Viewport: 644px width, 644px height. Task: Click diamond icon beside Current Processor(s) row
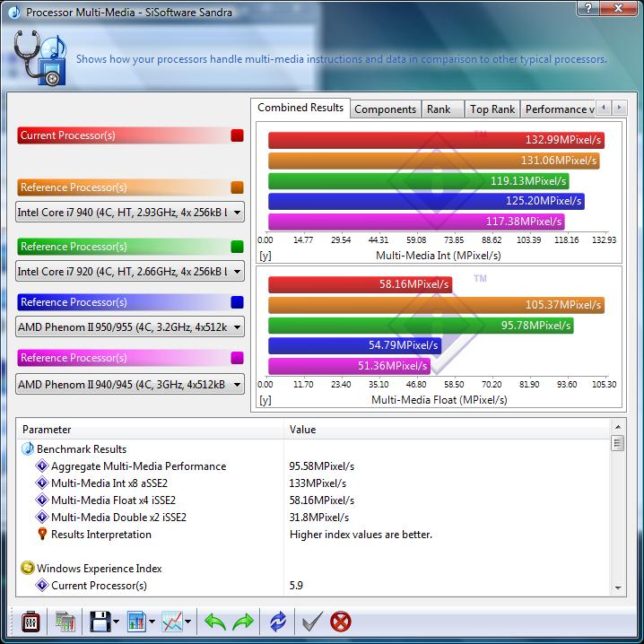tap(42, 586)
